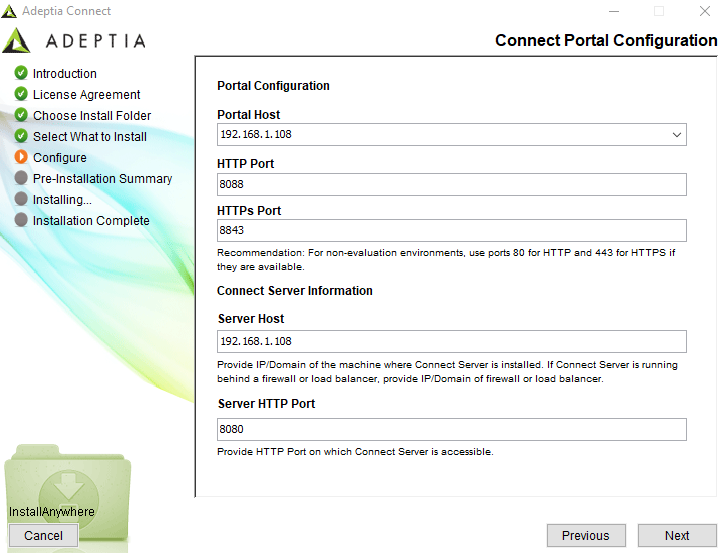Select the Configure step label
Screen dimensions: 721x553
pyautogui.click(x=60, y=158)
